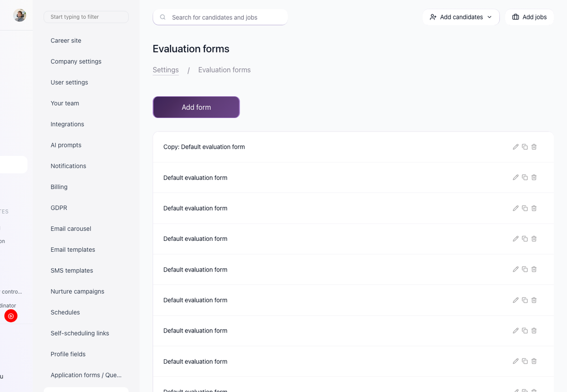Go to Billing

(x=59, y=187)
